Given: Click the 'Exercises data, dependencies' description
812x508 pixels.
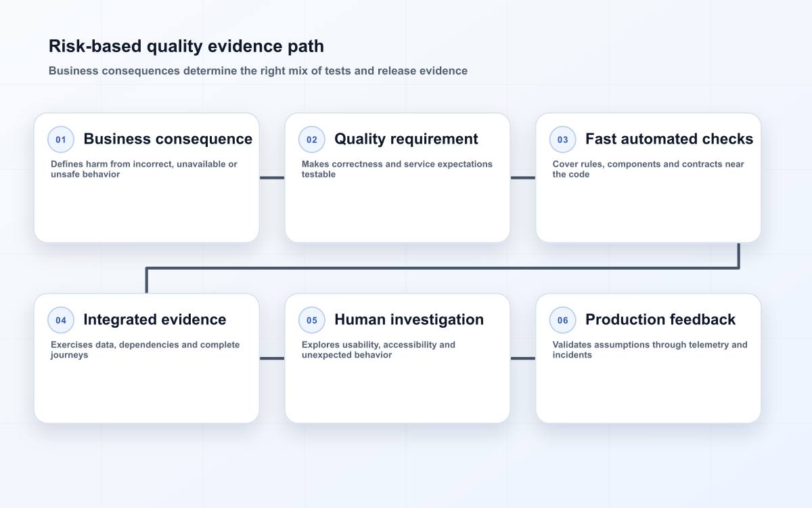Looking at the screenshot, I should [145, 350].
